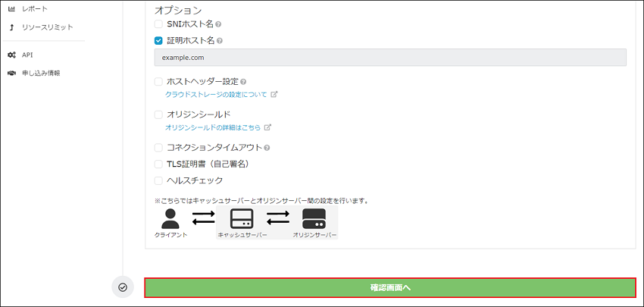Click the キャッシュサーバー icon in diagram
The image size is (644, 307).
242,219
